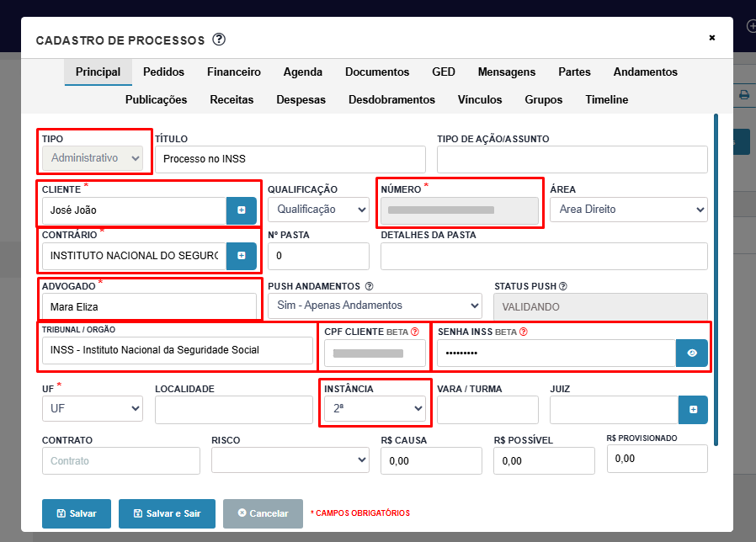756x542 pixels.
Task: Open CPF Cliente help icon
Action: point(415,332)
